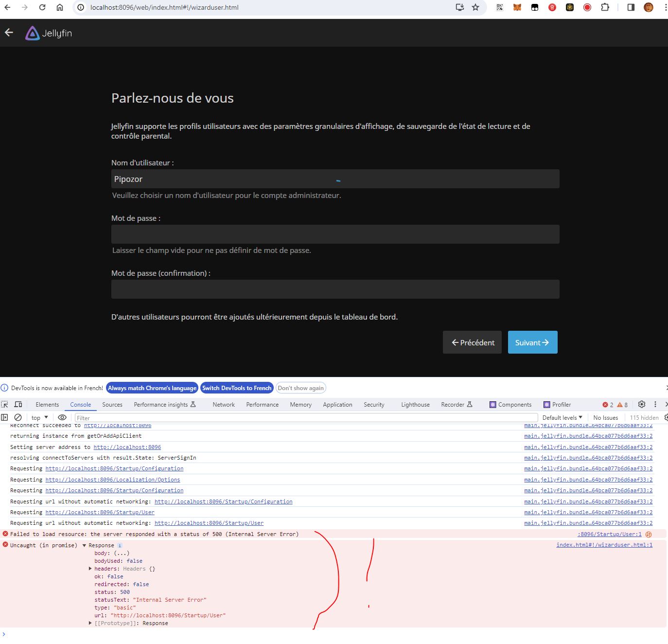Open the top JavaScript context dropdown
Screen dimensions: 668x644
40,417
